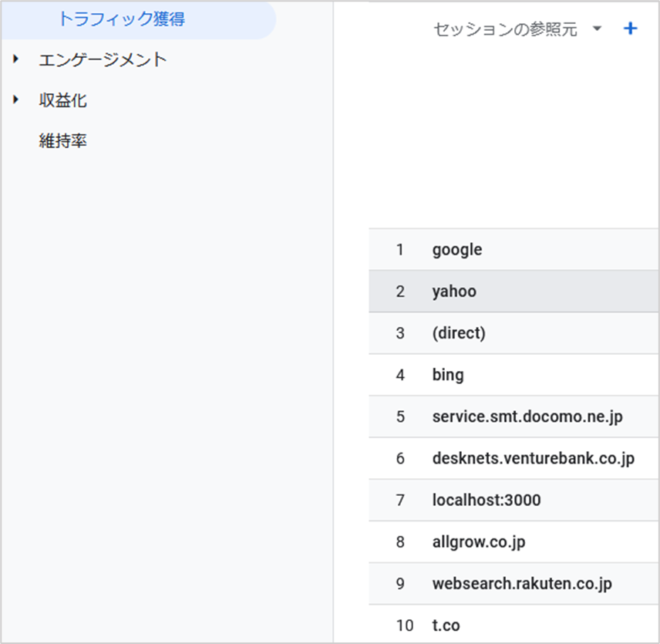Screen dimensions: 660x644
Task: Select the localhost:3000 row
Action: click(514, 500)
